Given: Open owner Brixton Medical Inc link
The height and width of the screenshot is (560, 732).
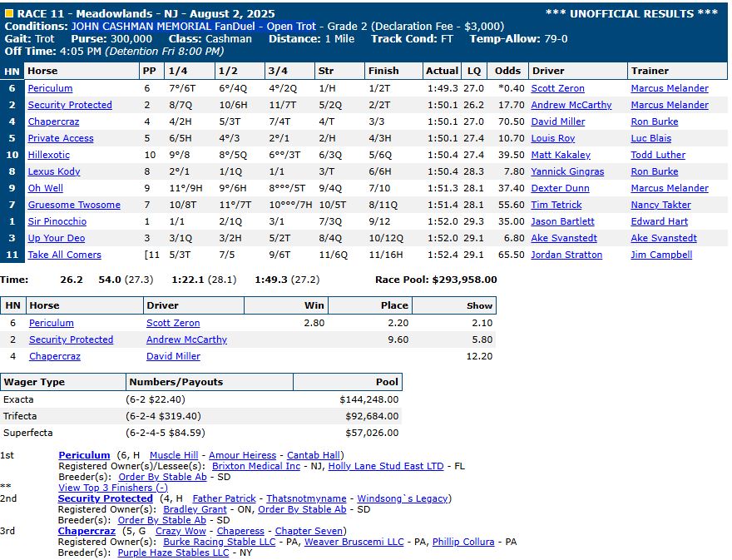Looking at the screenshot, I should (x=256, y=466).
